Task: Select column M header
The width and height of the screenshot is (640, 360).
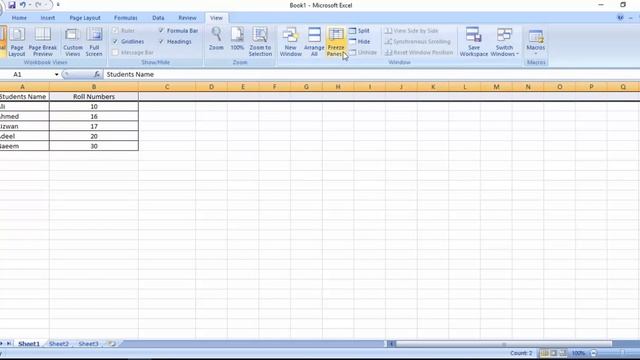Action: pos(496,87)
